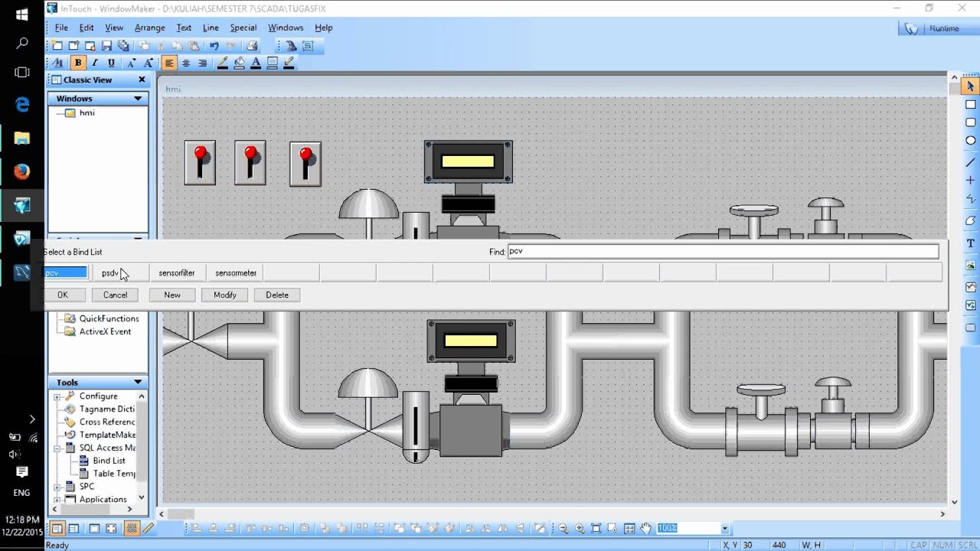
Task: Click the Reduce Font size icon
Action: [x=132, y=63]
